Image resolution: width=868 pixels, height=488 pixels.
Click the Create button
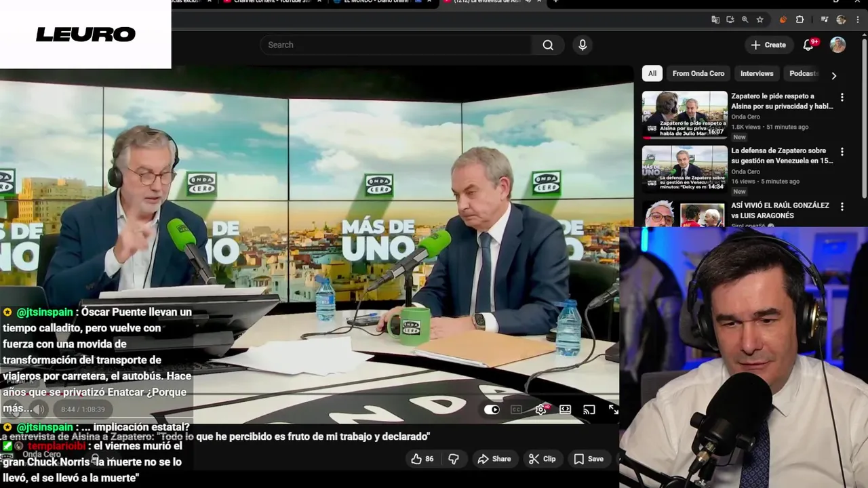[768, 45]
